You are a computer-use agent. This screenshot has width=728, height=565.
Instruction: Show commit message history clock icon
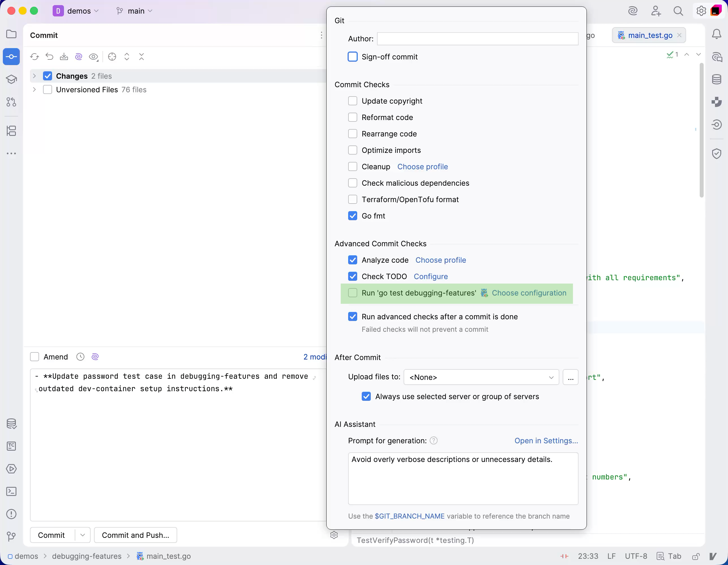click(x=80, y=357)
